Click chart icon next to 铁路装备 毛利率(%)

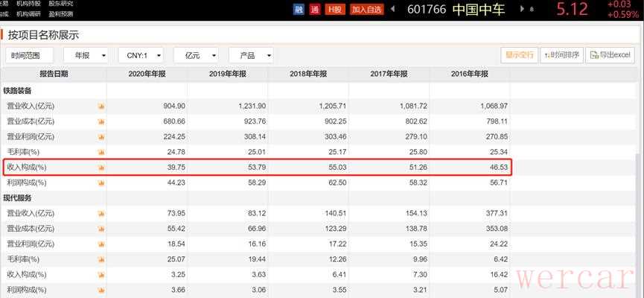coord(101,152)
